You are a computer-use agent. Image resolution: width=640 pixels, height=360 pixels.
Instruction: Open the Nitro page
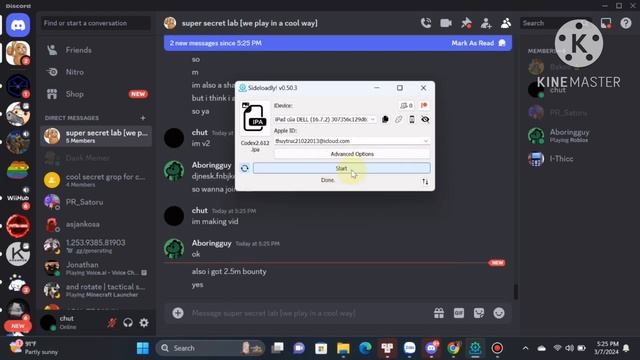pyautogui.click(x=96, y=72)
